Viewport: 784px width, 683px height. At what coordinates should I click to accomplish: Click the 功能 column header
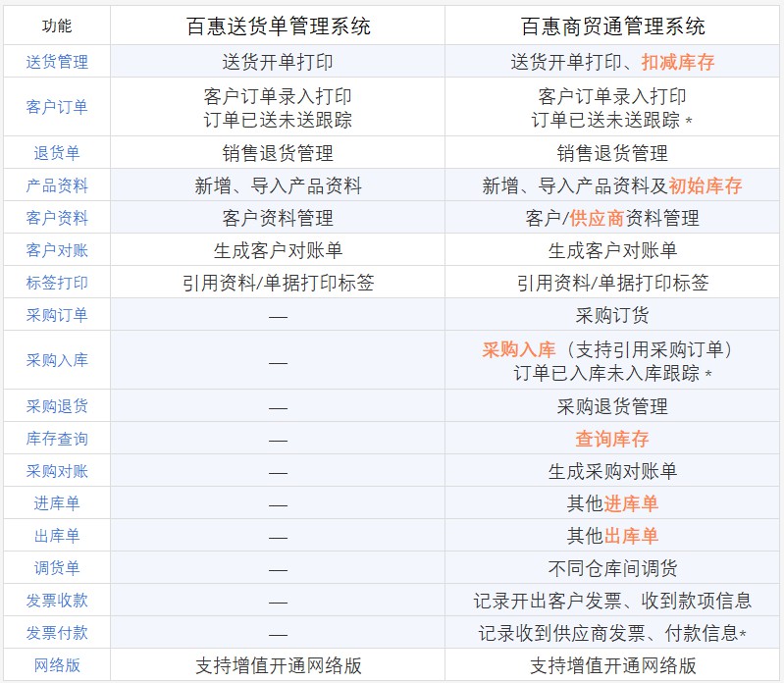pos(57,26)
